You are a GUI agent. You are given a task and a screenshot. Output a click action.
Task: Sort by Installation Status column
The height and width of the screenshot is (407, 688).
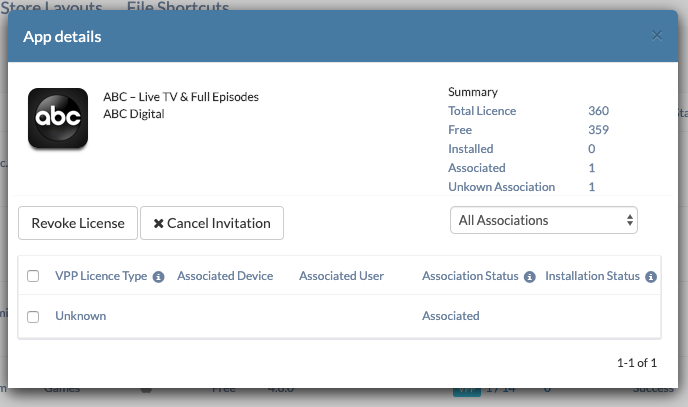(x=592, y=276)
